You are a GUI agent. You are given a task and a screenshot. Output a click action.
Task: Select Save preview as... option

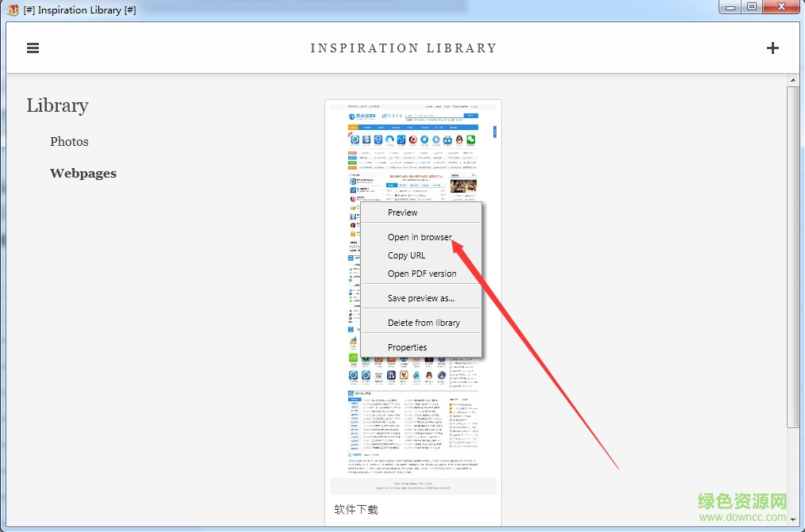[421, 298]
